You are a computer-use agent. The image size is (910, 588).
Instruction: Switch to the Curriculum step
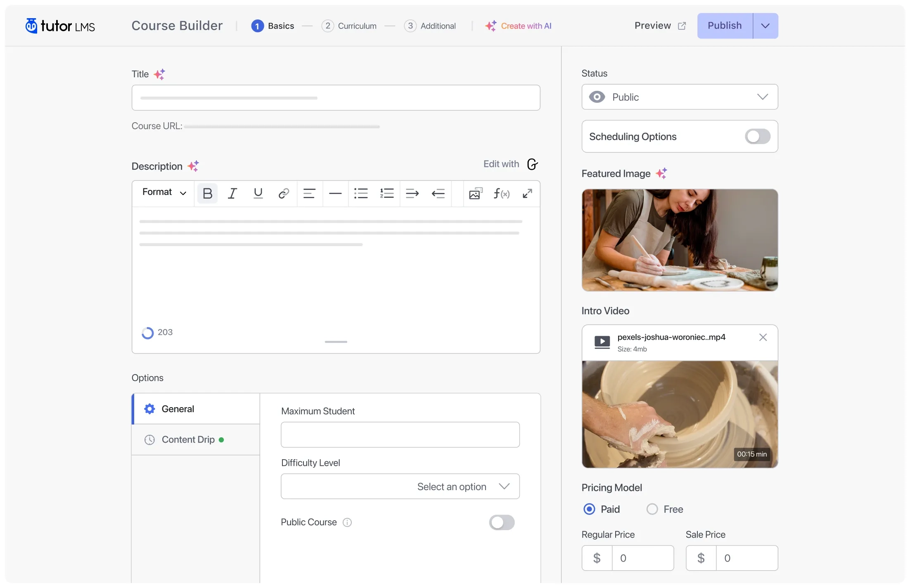click(x=348, y=26)
